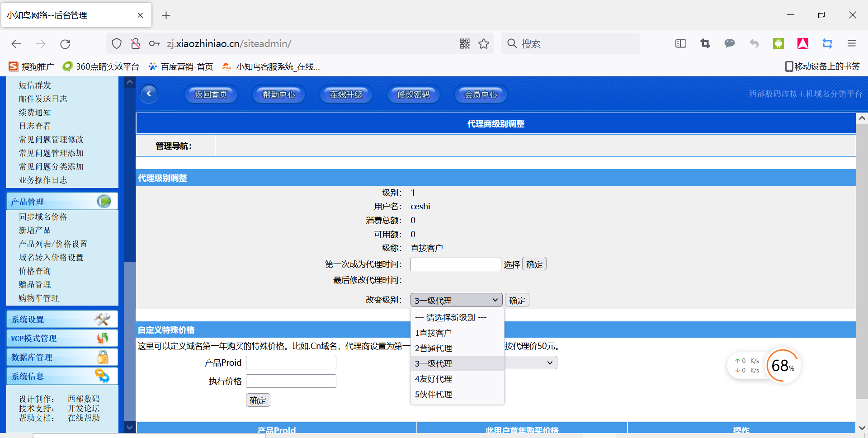The height and width of the screenshot is (438, 868).
Task: Open Firefox hamburger menu
Action: tap(852, 43)
